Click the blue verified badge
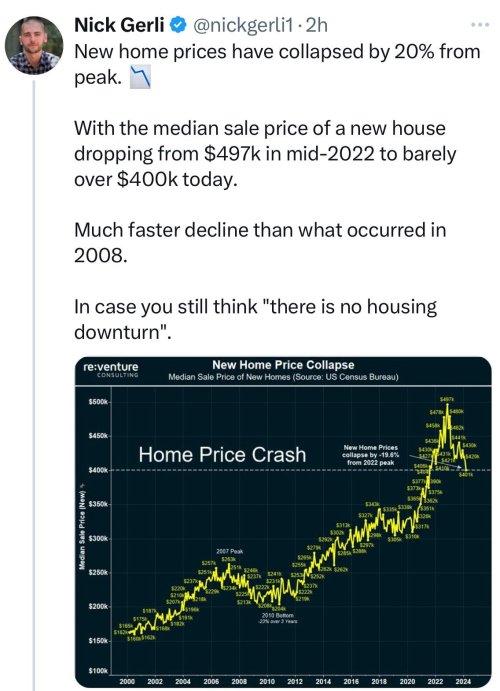Screen dimensions: 500x691 coord(178,25)
